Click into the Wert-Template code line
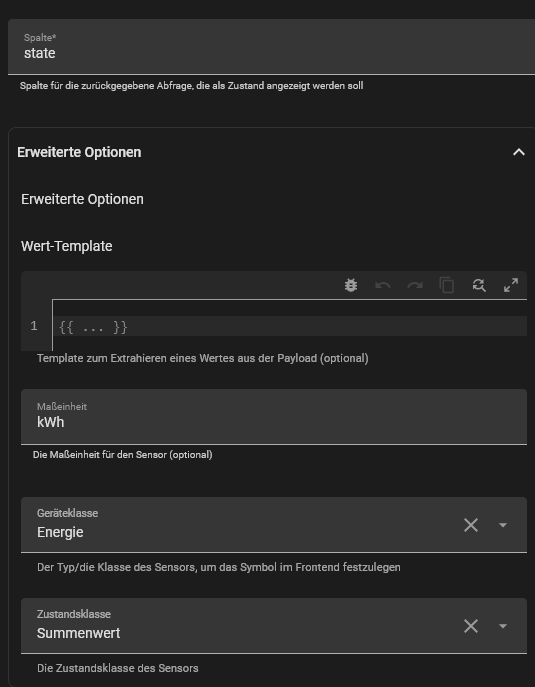This screenshot has width=535, height=687. click(x=290, y=326)
